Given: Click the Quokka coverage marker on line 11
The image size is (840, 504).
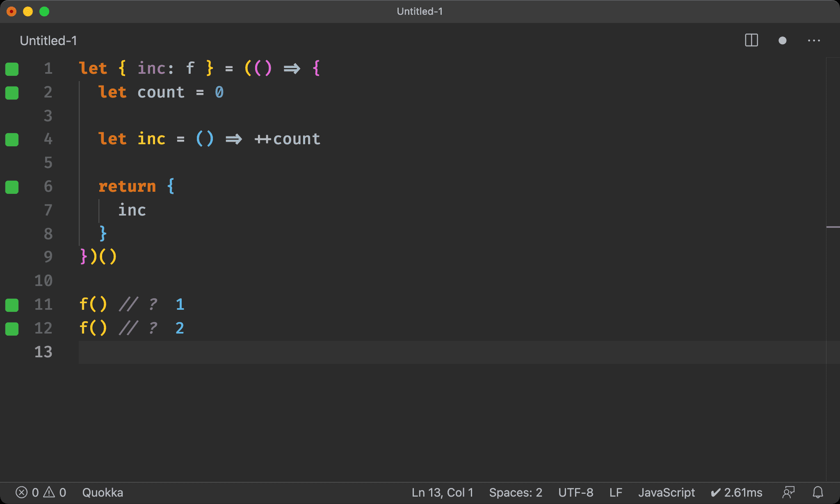Looking at the screenshot, I should [12, 305].
